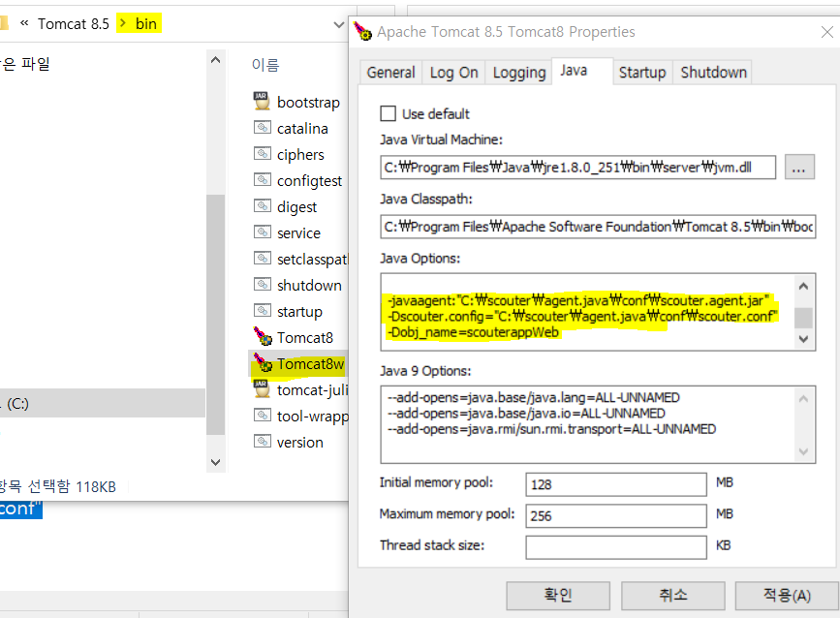The image size is (840, 618).
Task: Click the 취소 cancel button
Action: [672, 595]
